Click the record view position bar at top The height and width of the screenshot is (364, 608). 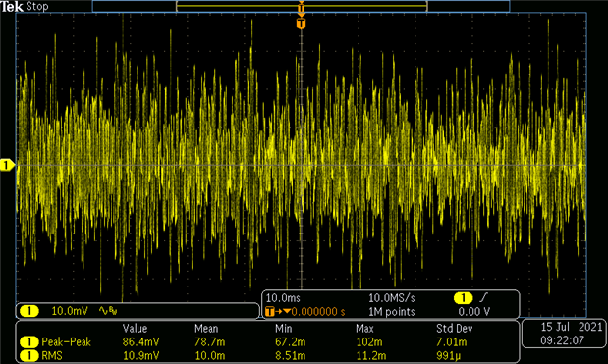[x=301, y=6]
